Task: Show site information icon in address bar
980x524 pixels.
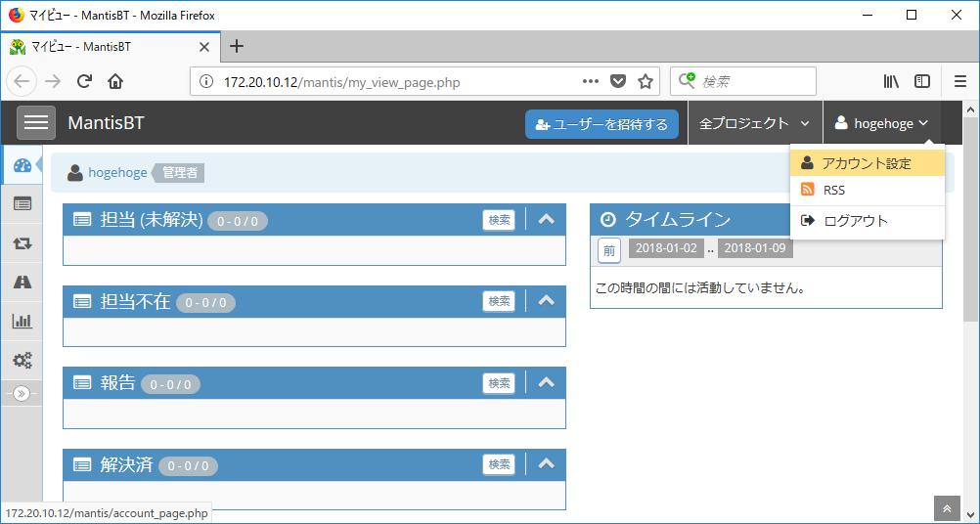Action: click(x=206, y=82)
